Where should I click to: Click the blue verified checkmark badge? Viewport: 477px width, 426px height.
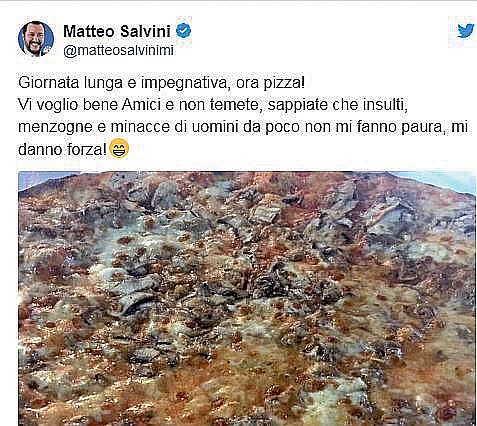(x=183, y=31)
